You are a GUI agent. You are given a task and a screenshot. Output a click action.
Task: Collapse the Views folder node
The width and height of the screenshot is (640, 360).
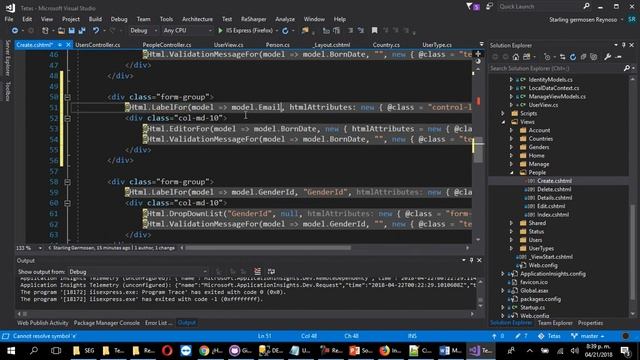[x=503, y=122]
